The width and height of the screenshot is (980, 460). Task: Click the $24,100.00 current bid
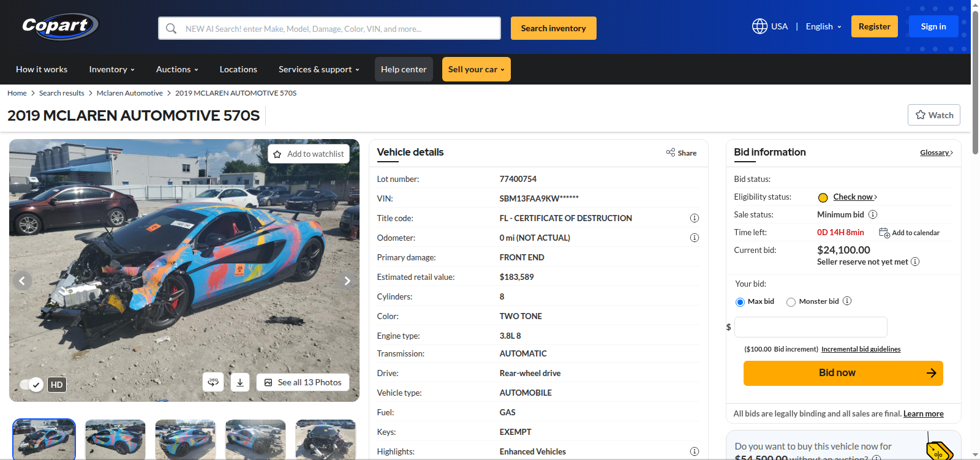click(843, 250)
